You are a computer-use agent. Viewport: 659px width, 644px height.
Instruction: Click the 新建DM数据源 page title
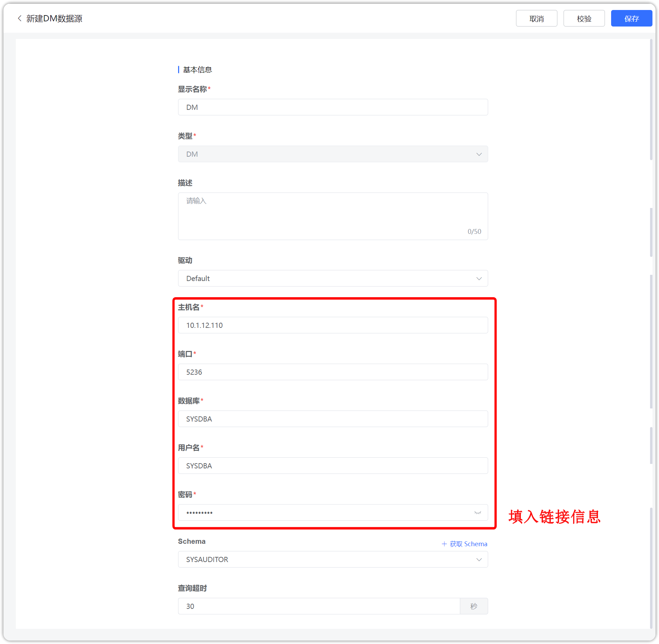[54, 19]
